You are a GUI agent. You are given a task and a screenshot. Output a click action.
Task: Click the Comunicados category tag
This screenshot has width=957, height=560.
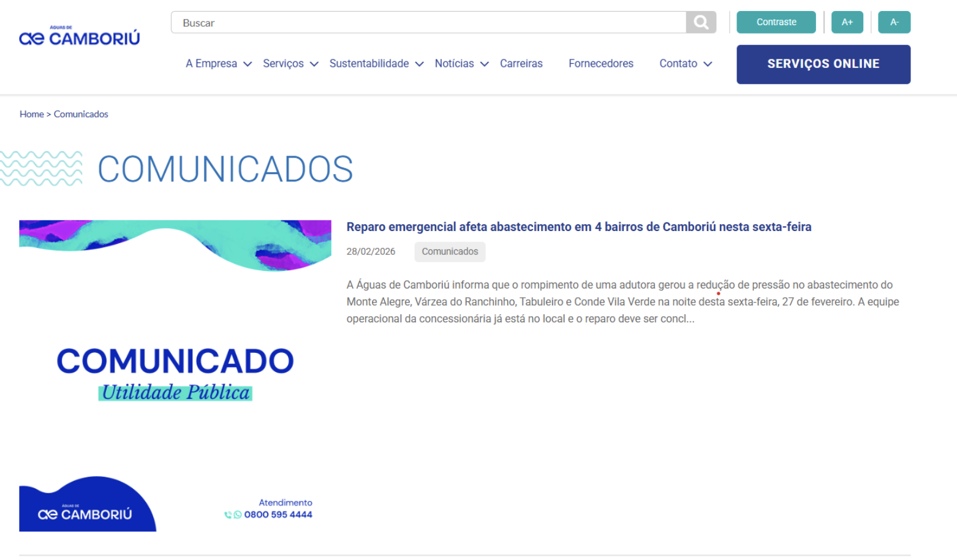tap(450, 252)
